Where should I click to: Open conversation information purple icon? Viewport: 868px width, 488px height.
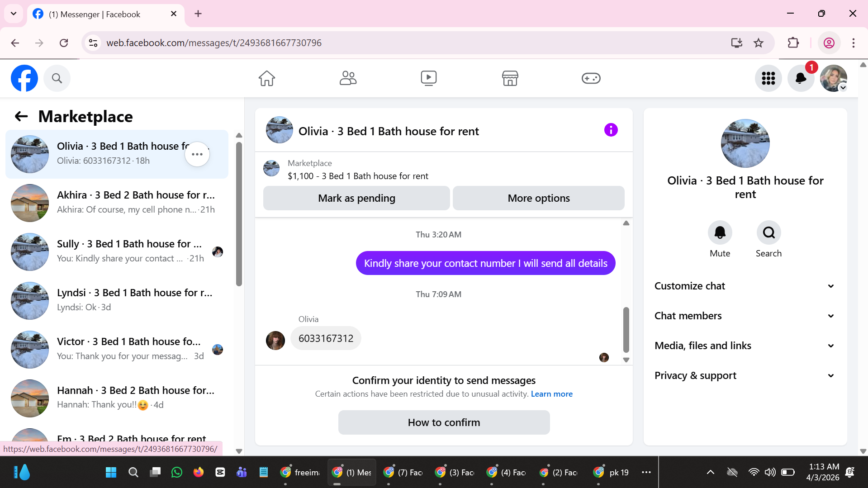[x=611, y=130]
